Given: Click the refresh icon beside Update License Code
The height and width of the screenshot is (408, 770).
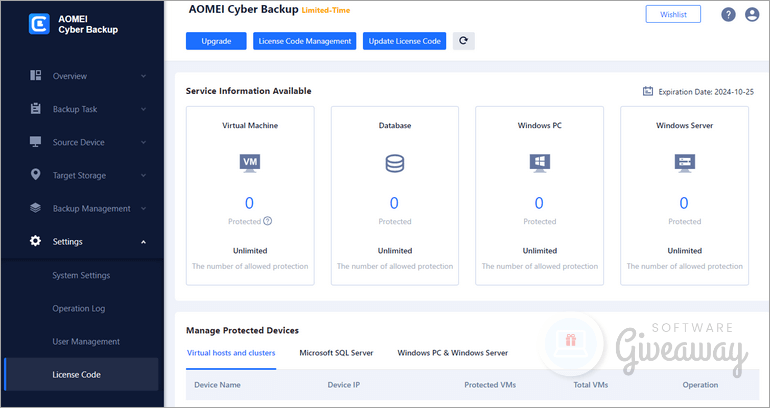Looking at the screenshot, I should click(464, 41).
